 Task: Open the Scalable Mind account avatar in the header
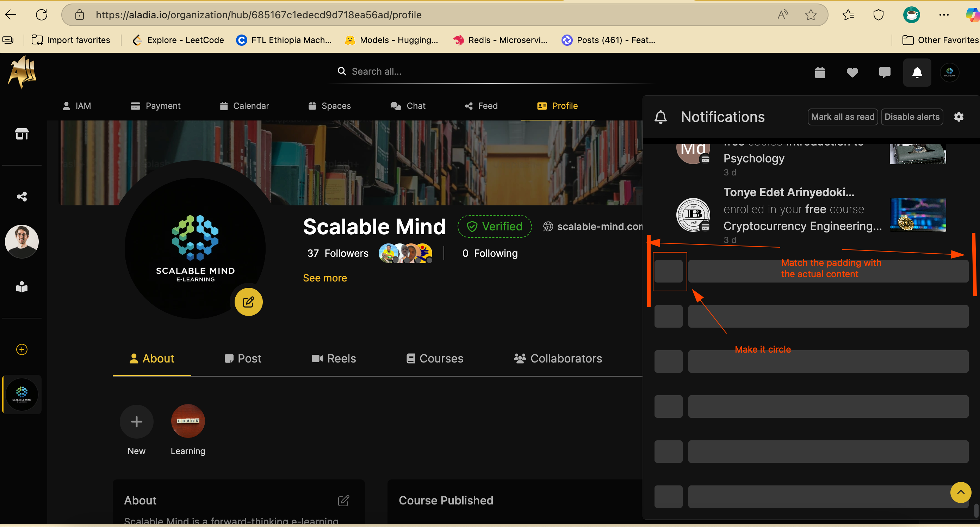click(x=950, y=72)
